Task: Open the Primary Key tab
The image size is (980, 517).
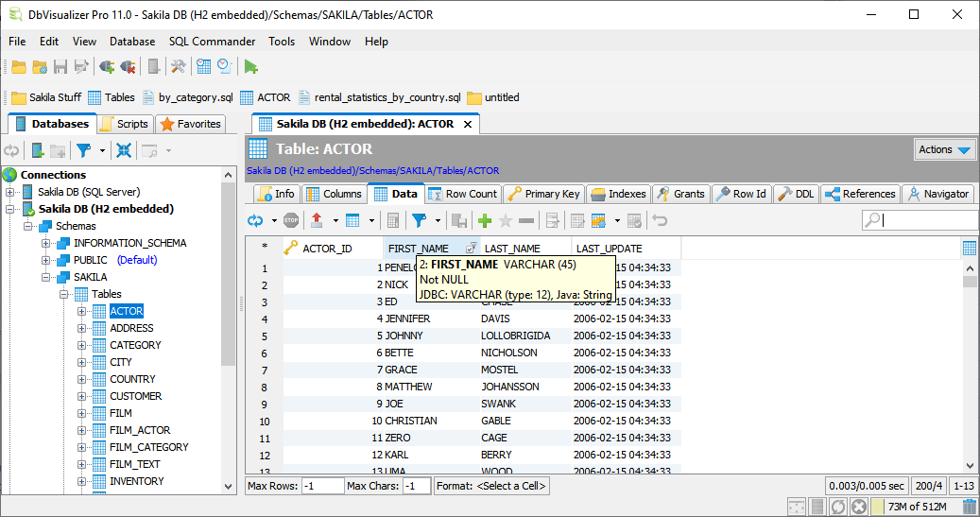Action: pyautogui.click(x=543, y=194)
